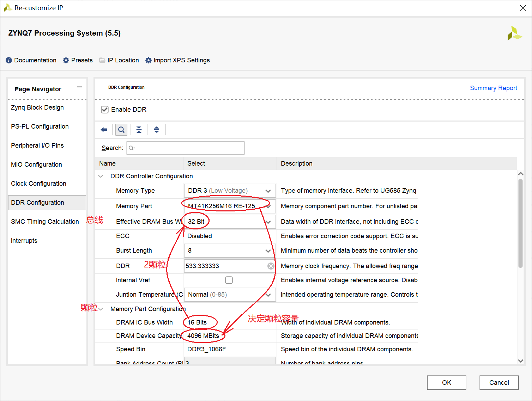Open the Summary Report link
532x401 pixels.
(x=493, y=88)
